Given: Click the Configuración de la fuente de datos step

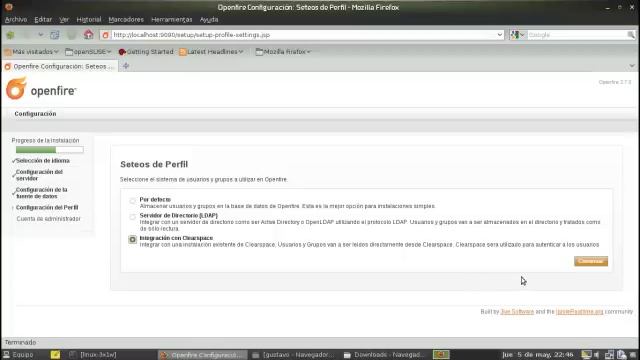Looking at the screenshot, I should [42, 193].
